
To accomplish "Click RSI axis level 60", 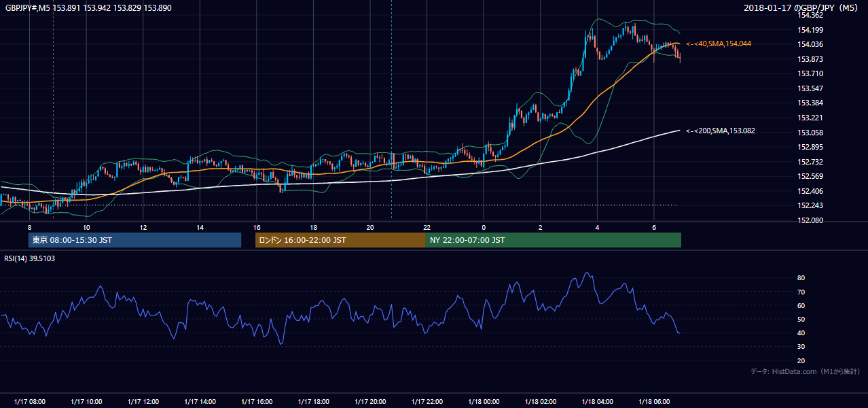I will pos(801,305).
